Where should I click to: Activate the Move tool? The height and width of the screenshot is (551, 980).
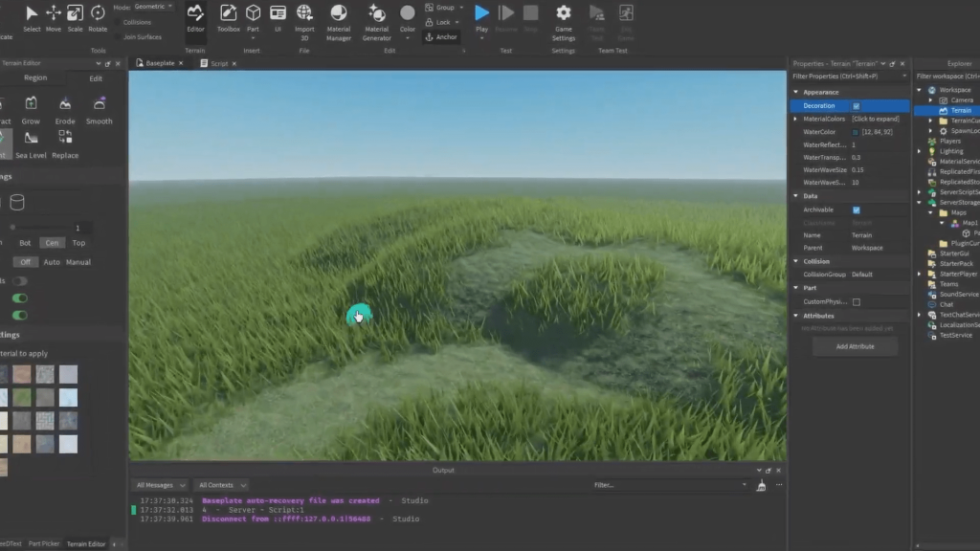[54, 18]
